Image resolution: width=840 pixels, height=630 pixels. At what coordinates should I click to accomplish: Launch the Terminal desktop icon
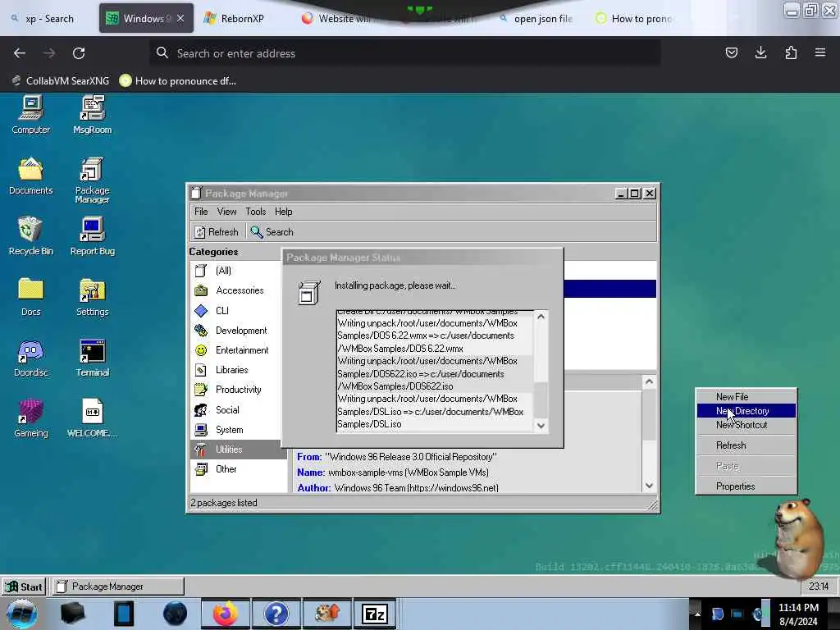pyautogui.click(x=92, y=358)
